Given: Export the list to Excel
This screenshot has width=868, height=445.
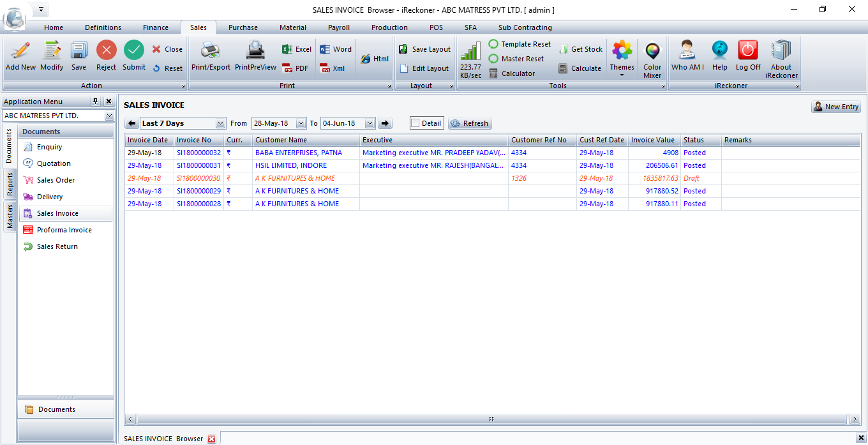Looking at the screenshot, I should [x=297, y=49].
